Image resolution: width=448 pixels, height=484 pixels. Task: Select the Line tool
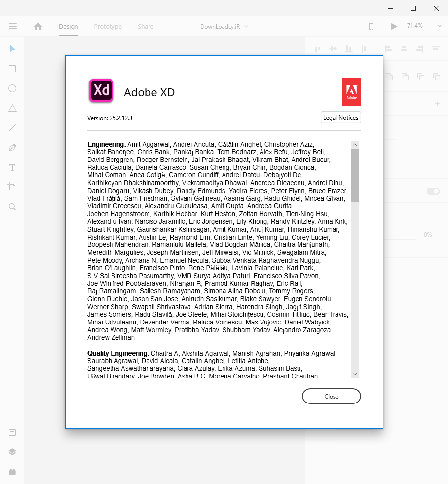click(x=12, y=128)
